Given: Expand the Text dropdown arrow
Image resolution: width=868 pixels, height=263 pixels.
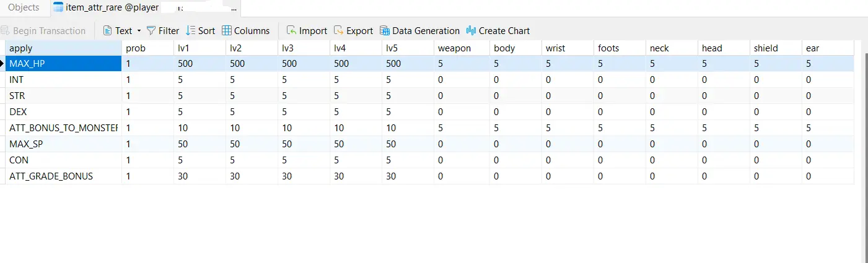Looking at the screenshot, I should (x=139, y=31).
